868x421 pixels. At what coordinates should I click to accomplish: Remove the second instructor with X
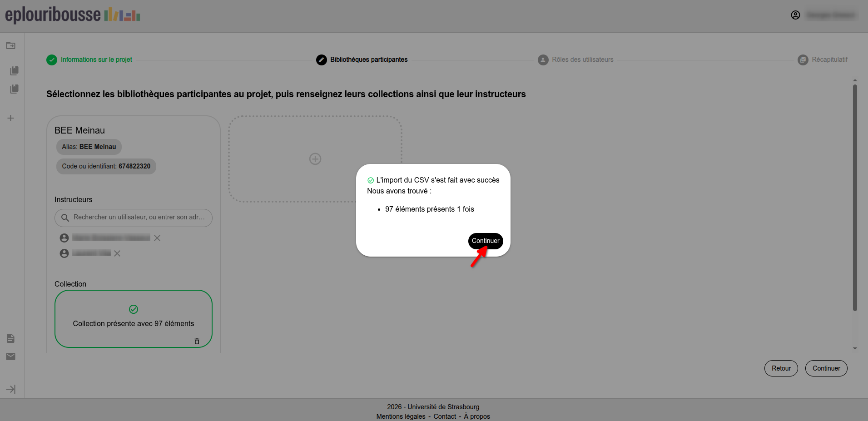[x=117, y=253]
